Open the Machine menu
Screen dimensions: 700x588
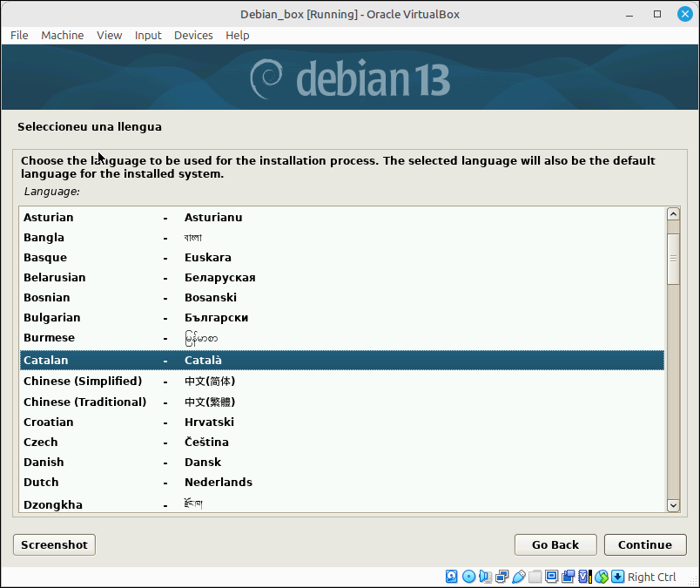coord(63,36)
